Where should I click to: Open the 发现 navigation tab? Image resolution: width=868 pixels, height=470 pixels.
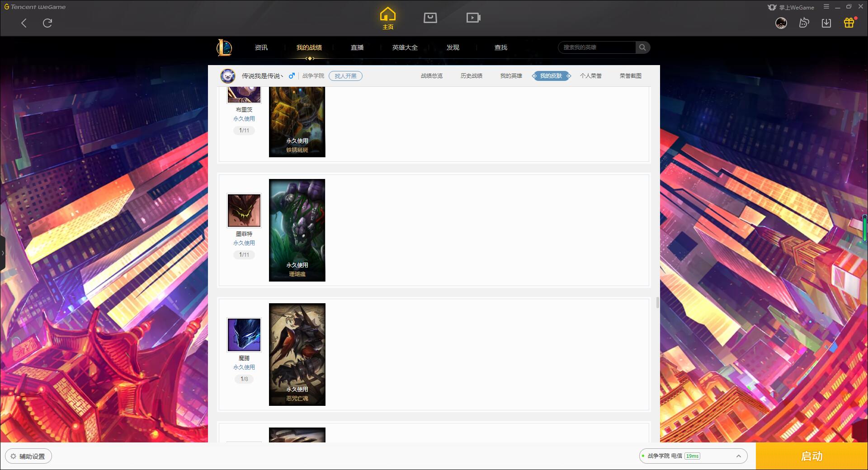[453, 47]
